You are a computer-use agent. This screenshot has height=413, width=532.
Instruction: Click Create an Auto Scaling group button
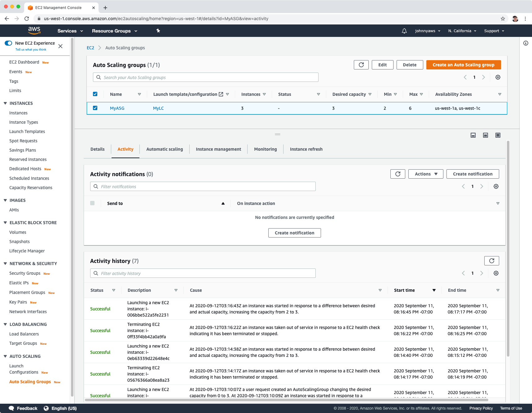point(464,65)
